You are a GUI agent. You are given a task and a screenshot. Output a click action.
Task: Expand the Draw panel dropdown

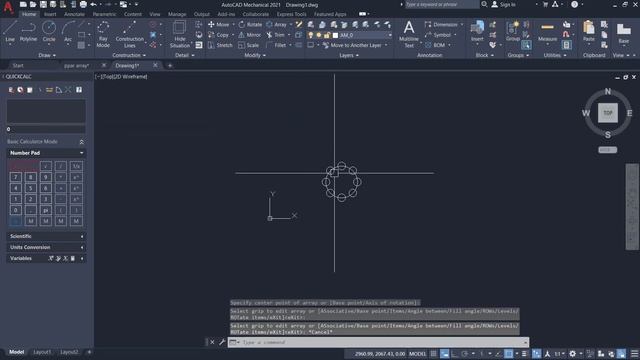point(47,56)
